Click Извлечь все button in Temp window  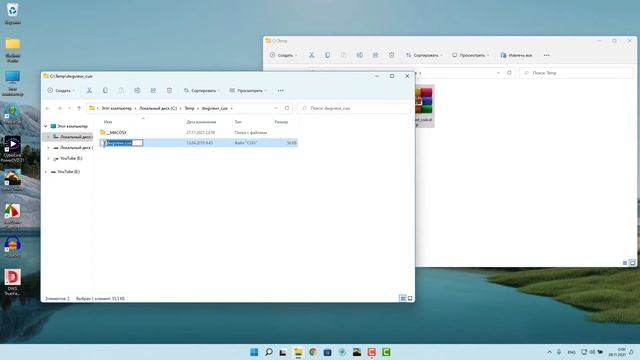click(x=516, y=55)
